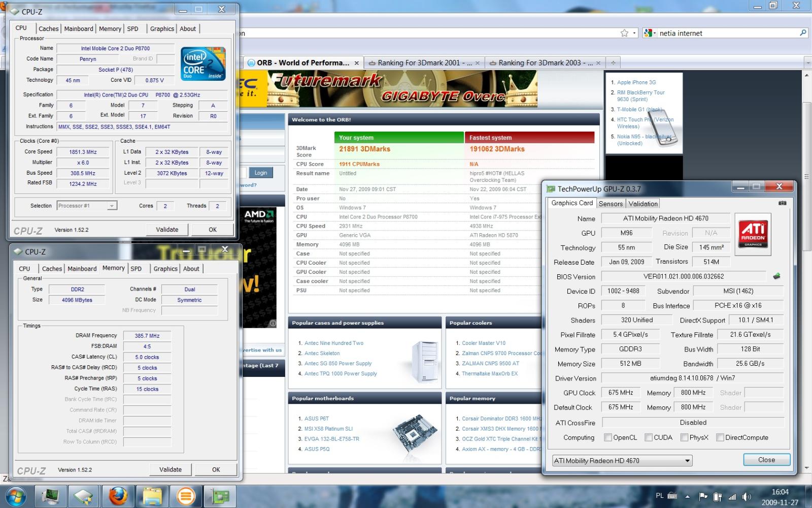Switch to Sensors tab in GPU-Z

tap(611, 204)
